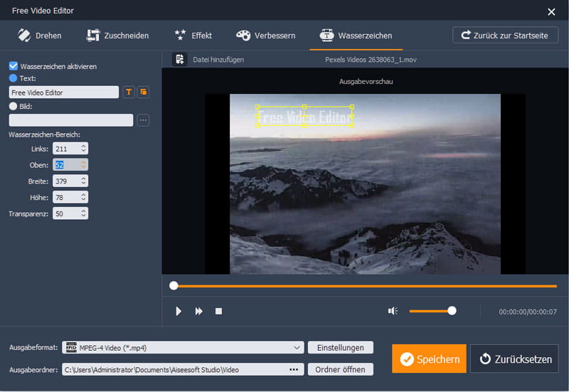
Task: Click Zurück zur Startseite button
Action: click(x=505, y=35)
